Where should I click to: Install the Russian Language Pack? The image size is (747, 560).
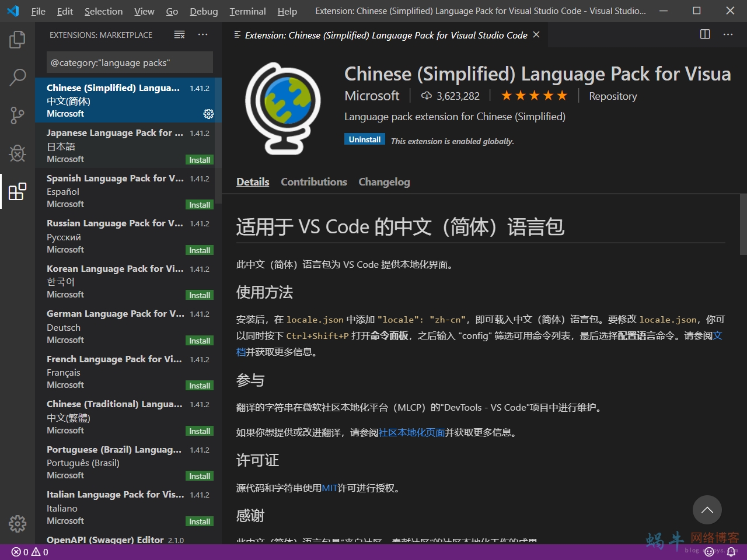coord(200,250)
